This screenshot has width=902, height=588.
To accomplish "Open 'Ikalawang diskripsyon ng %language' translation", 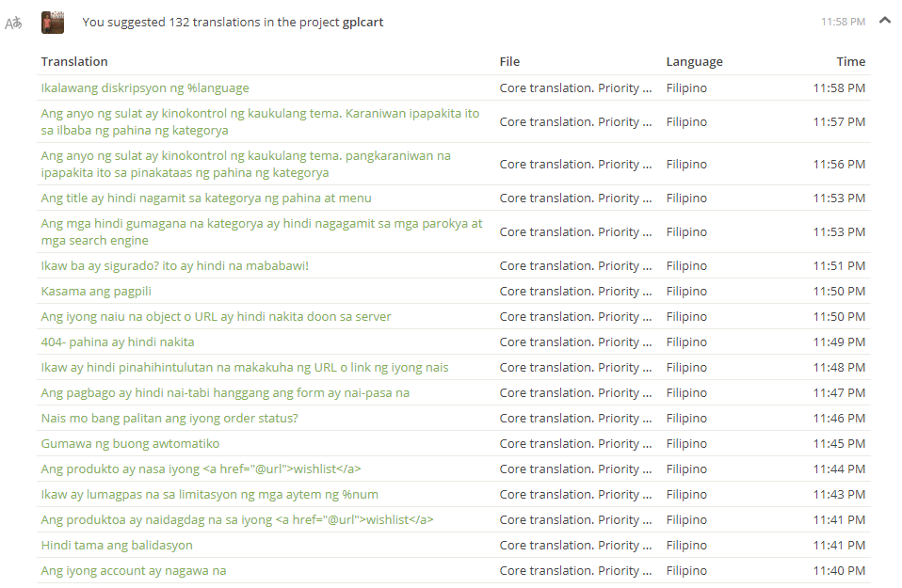I will (x=145, y=87).
